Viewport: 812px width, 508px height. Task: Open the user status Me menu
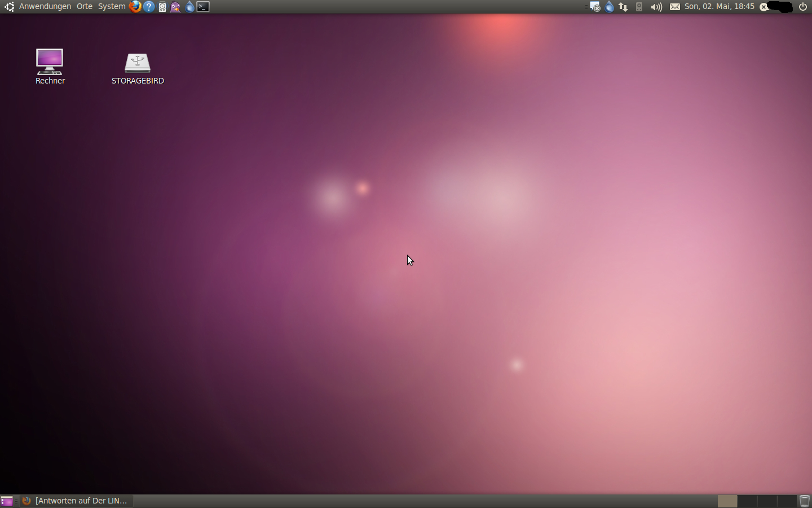tap(776, 7)
